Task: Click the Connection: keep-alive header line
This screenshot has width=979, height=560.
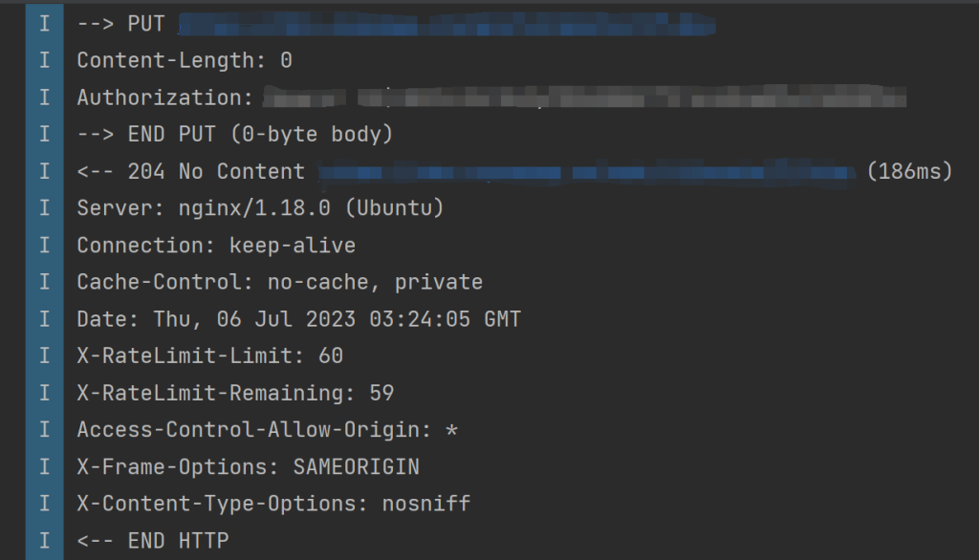Action: (216, 246)
